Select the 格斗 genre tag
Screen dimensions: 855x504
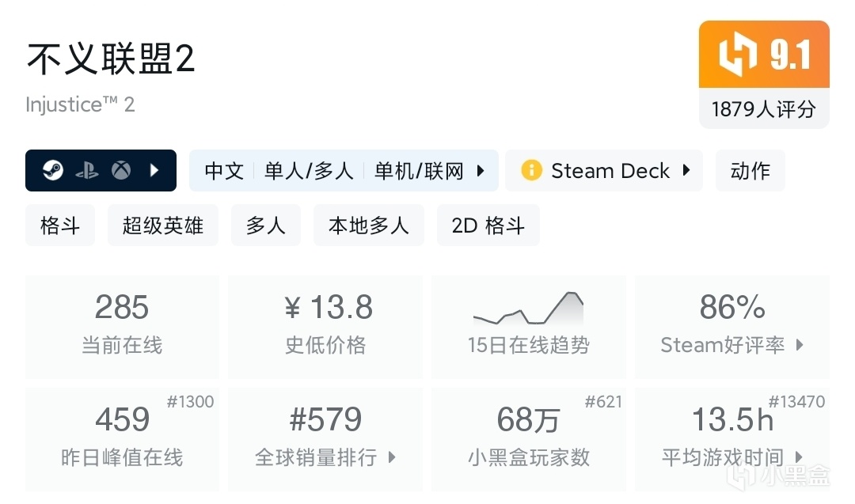[x=60, y=225]
